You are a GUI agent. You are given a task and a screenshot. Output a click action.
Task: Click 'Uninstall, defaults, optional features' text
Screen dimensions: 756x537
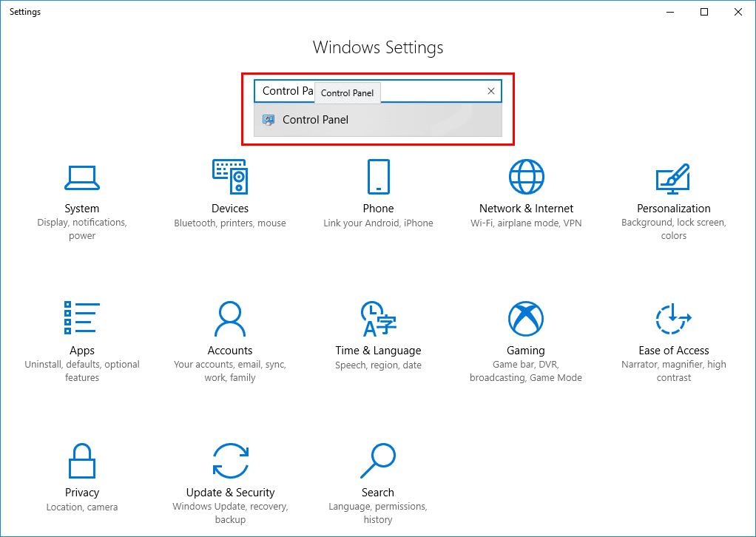82,371
